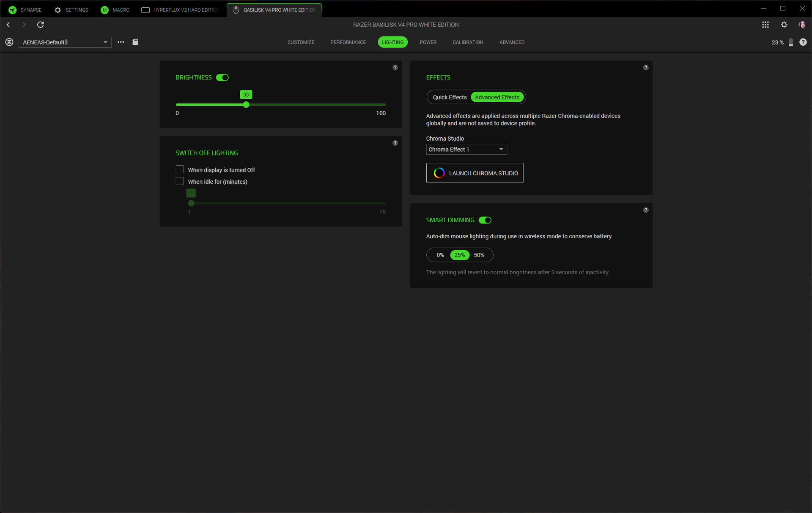Click the idle minutes slider handle

point(191,203)
